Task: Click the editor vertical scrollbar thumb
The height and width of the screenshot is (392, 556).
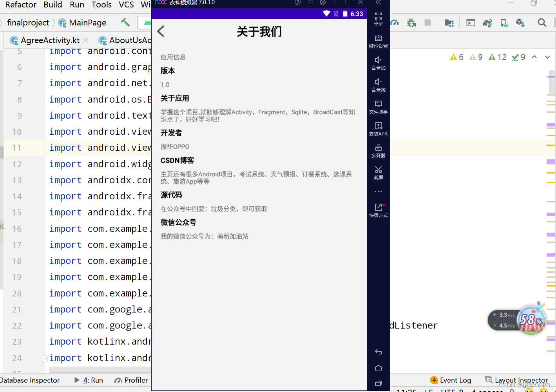Action: (552, 82)
